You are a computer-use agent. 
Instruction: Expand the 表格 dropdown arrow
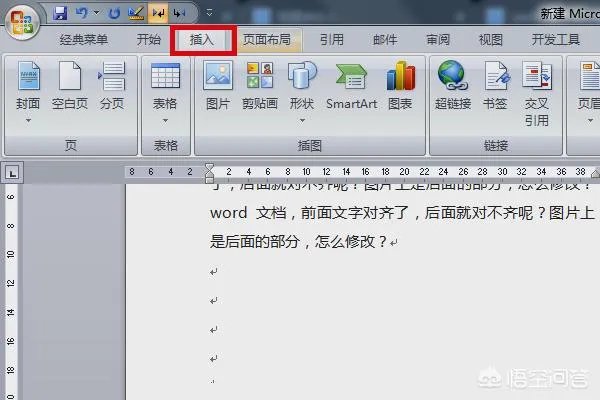tap(165, 121)
